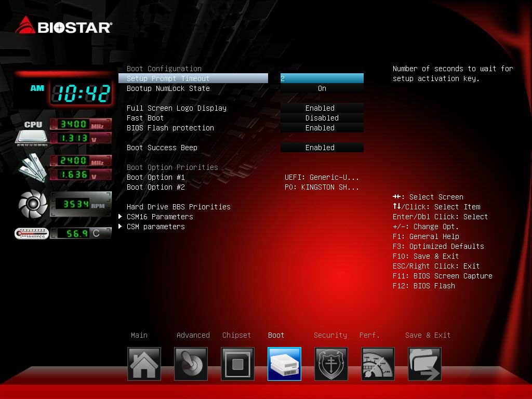Toggle Full Screen Logo Display Enabled value

(322, 108)
